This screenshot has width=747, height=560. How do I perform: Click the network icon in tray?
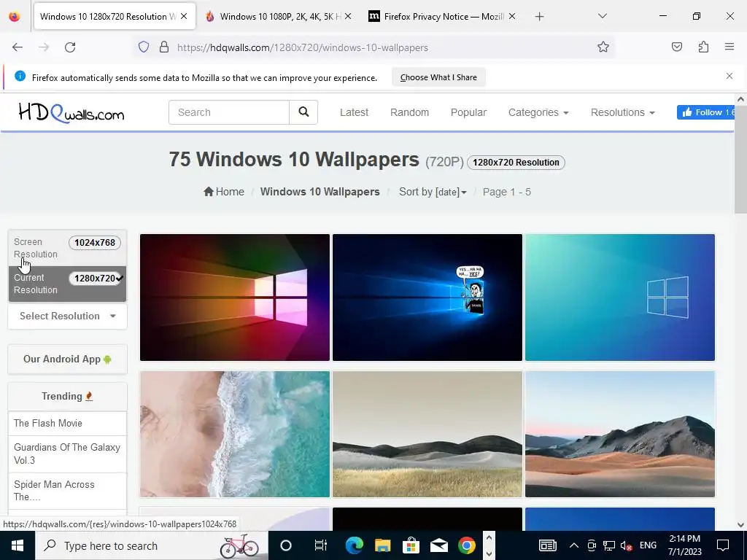[x=609, y=545]
